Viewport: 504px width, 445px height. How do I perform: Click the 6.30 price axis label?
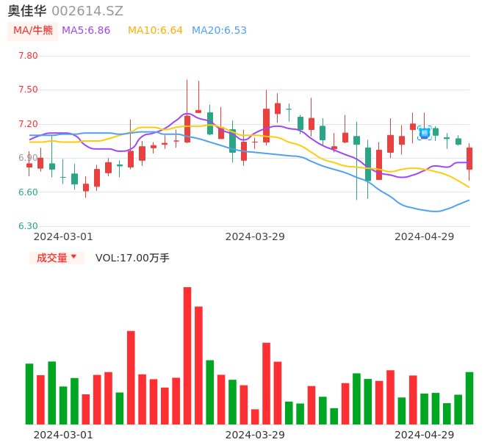point(28,226)
